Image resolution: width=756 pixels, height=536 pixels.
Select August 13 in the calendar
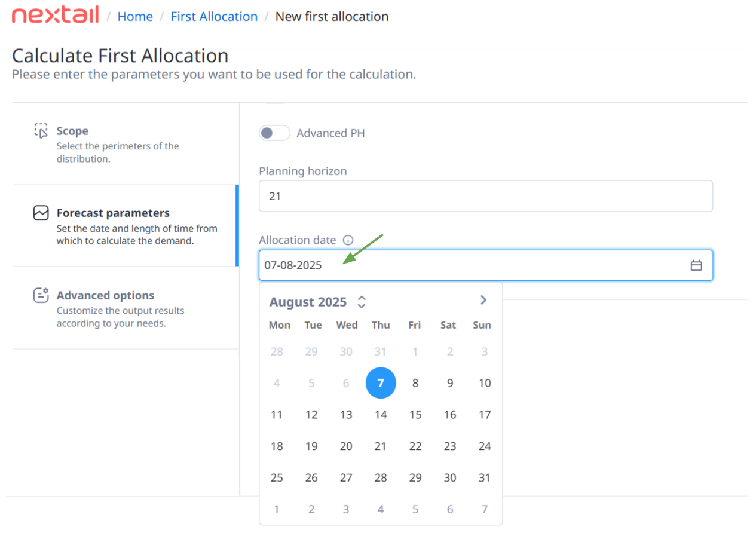click(x=346, y=415)
